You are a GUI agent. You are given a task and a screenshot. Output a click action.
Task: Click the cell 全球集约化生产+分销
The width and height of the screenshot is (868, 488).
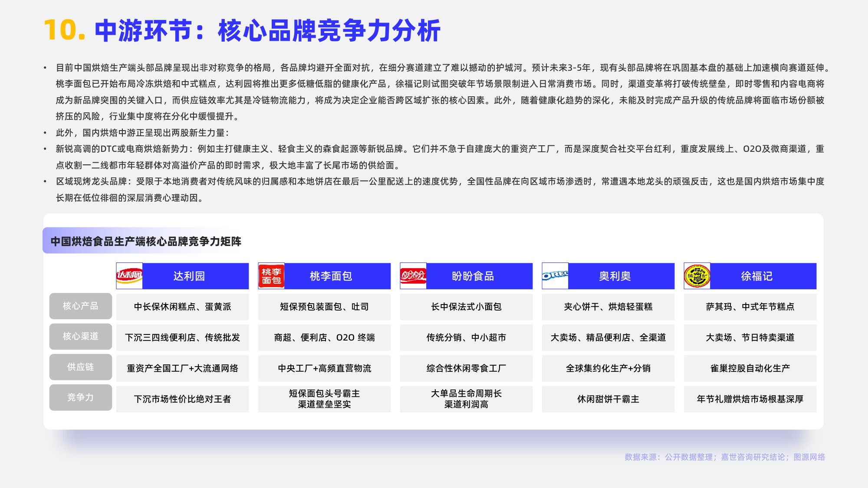608,368
